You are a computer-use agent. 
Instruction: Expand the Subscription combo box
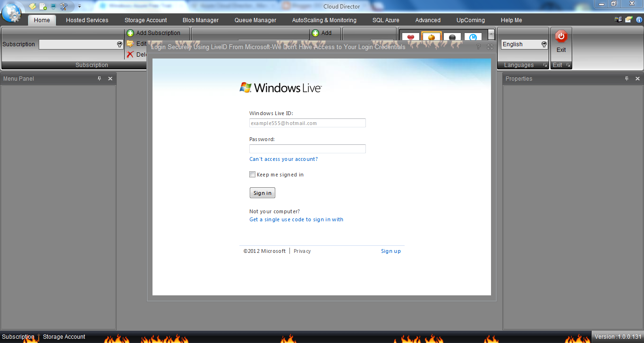pos(119,44)
